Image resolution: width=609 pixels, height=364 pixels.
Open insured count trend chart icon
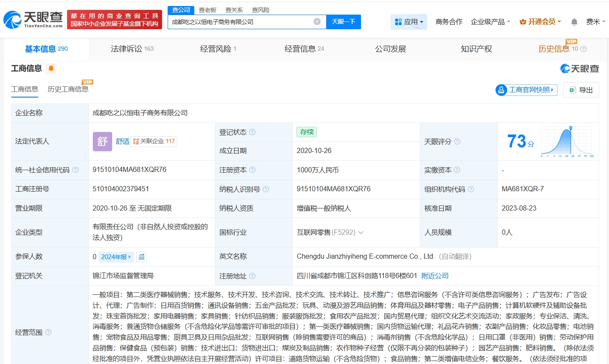tap(141, 257)
